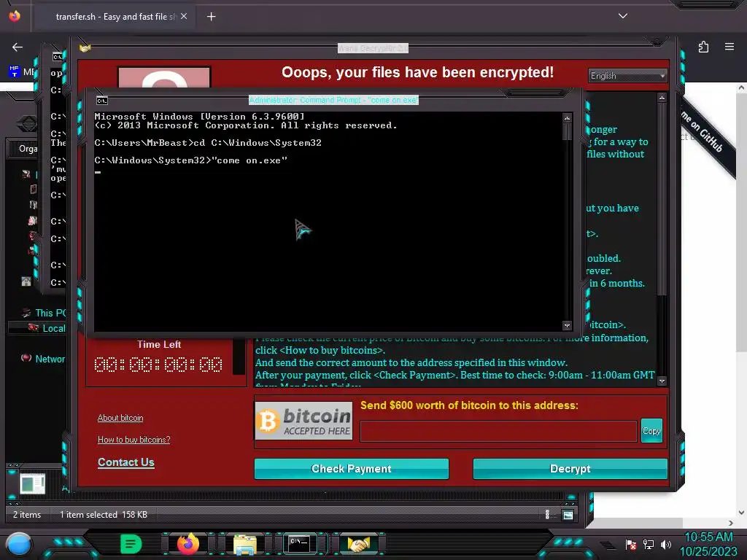Open Firefox extensions puzzle icon
747x560 pixels.
point(703,47)
